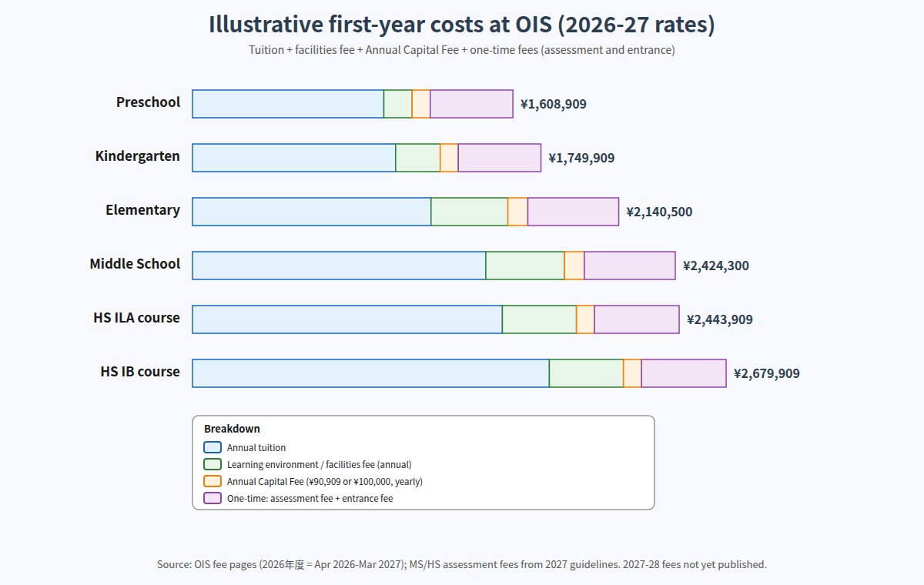Click the chart title about first-year costs

point(462,25)
